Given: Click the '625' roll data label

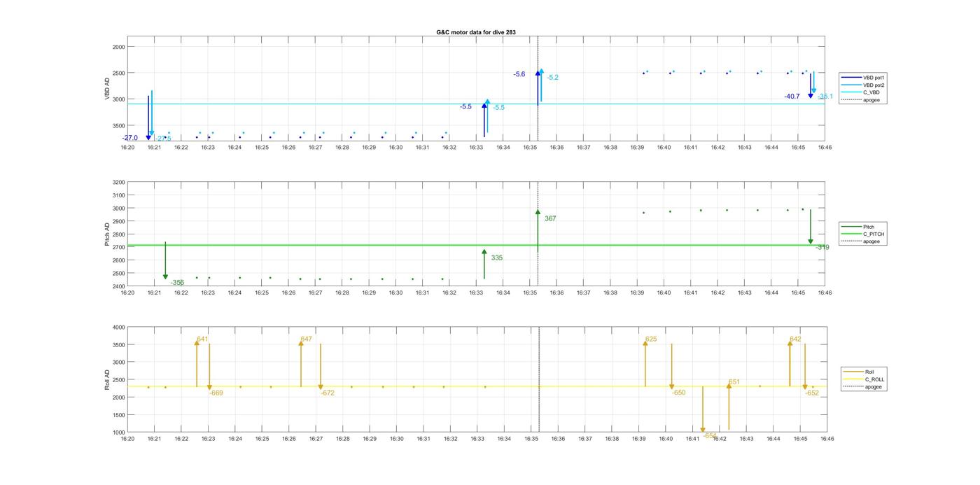Looking at the screenshot, I should [x=651, y=339].
